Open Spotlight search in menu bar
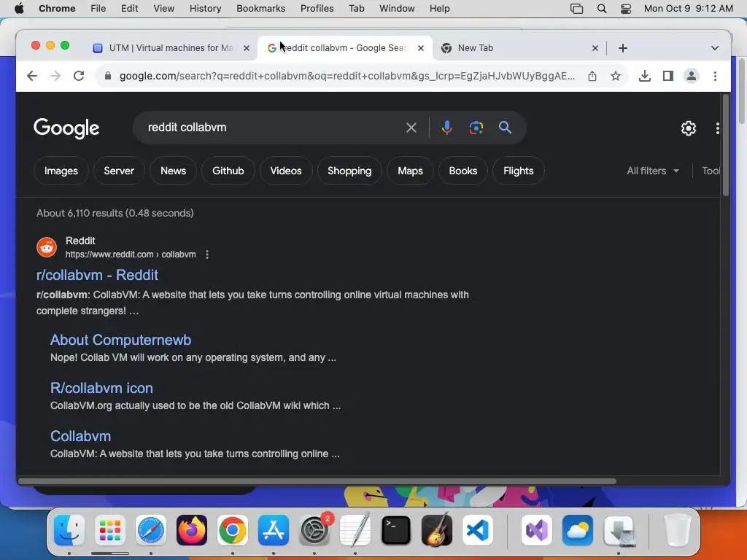Image resolution: width=747 pixels, height=560 pixels. (x=602, y=9)
